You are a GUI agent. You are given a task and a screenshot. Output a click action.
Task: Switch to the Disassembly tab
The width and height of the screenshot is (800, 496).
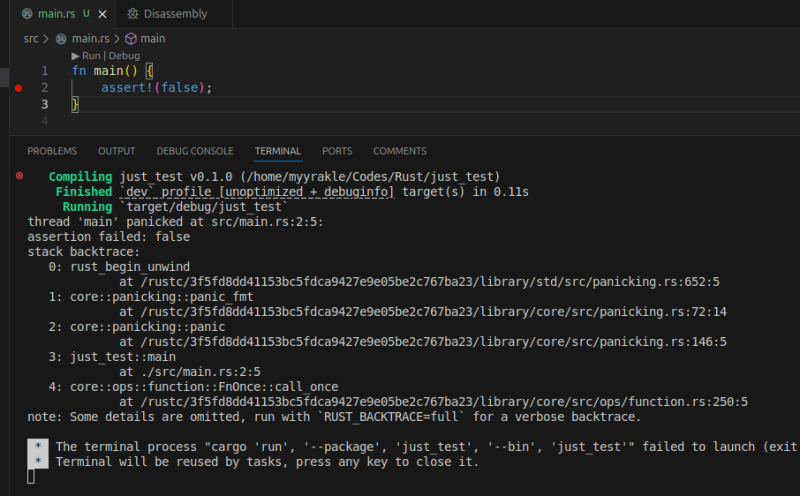tap(175, 14)
